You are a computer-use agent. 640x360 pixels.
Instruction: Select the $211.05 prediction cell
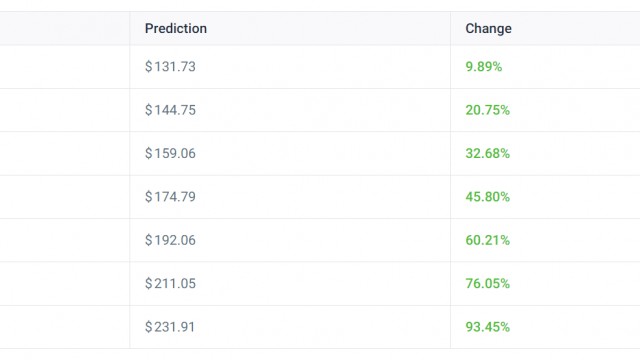(290, 284)
